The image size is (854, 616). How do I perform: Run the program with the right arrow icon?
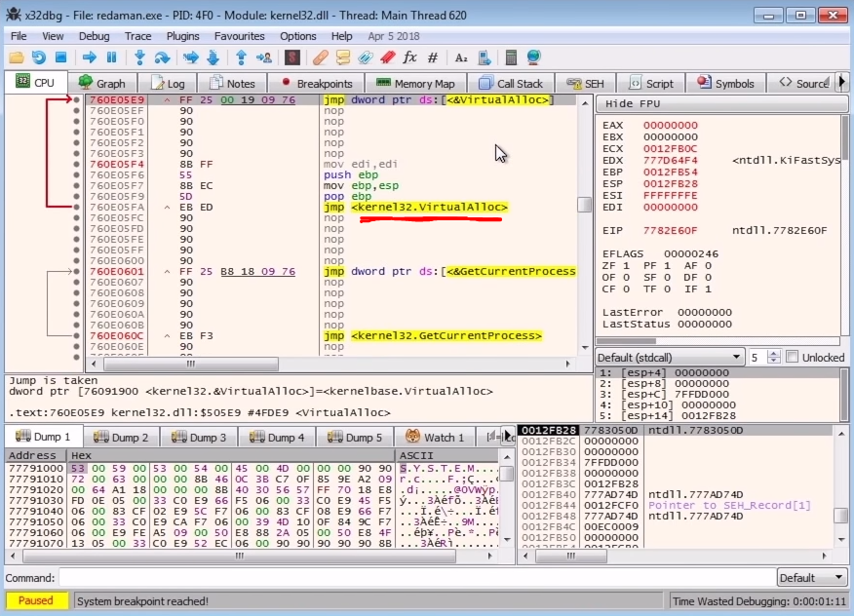(x=90, y=58)
